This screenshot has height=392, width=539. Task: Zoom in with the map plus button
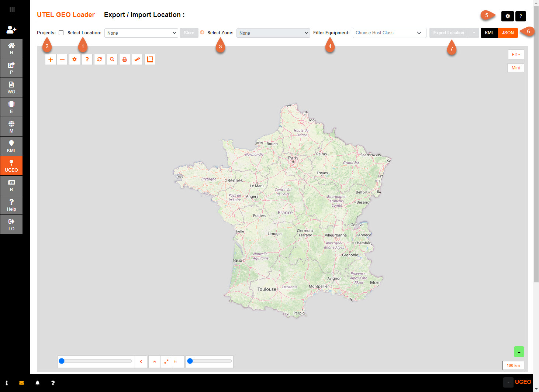tap(51, 59)
